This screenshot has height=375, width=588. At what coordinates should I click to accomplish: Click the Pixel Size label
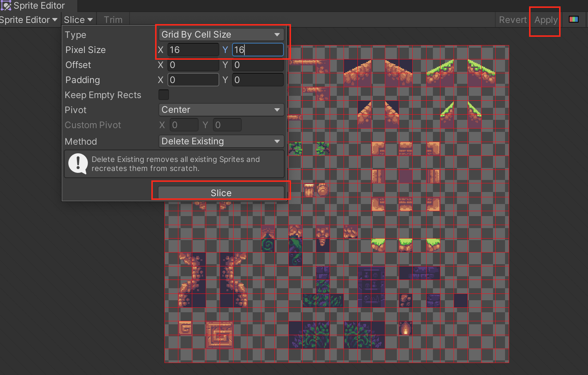pos(86,50)
